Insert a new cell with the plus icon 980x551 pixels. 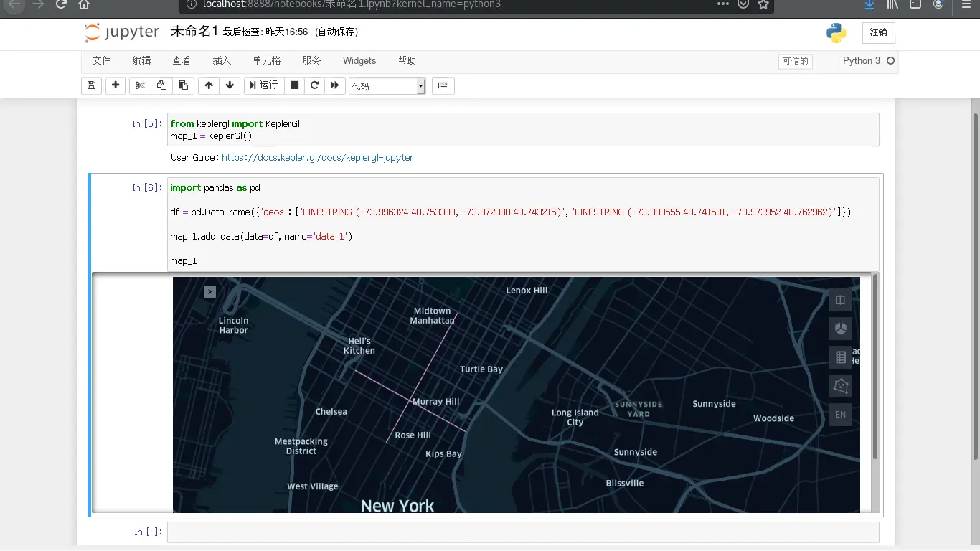coord(116,85)
